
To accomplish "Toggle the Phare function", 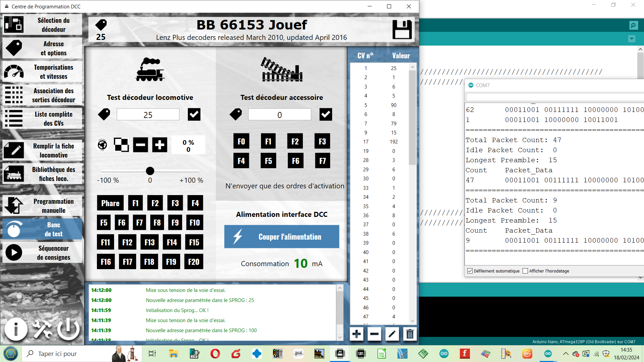I will point(110,203).
